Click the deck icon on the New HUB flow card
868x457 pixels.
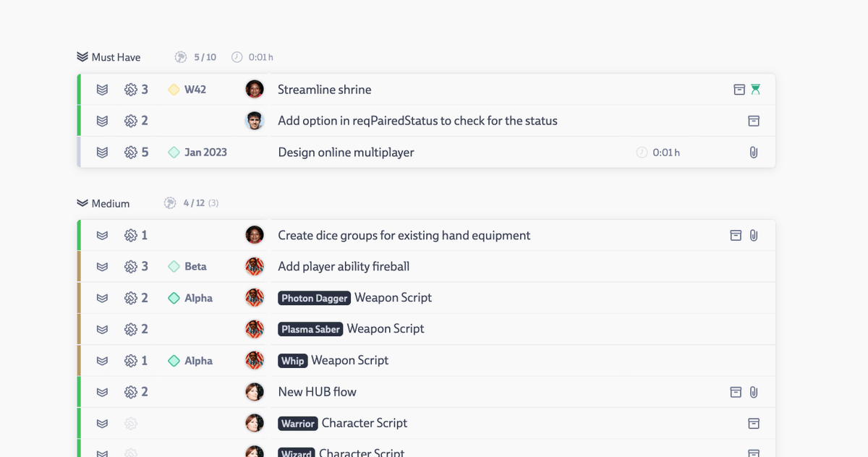pos(736,391)
